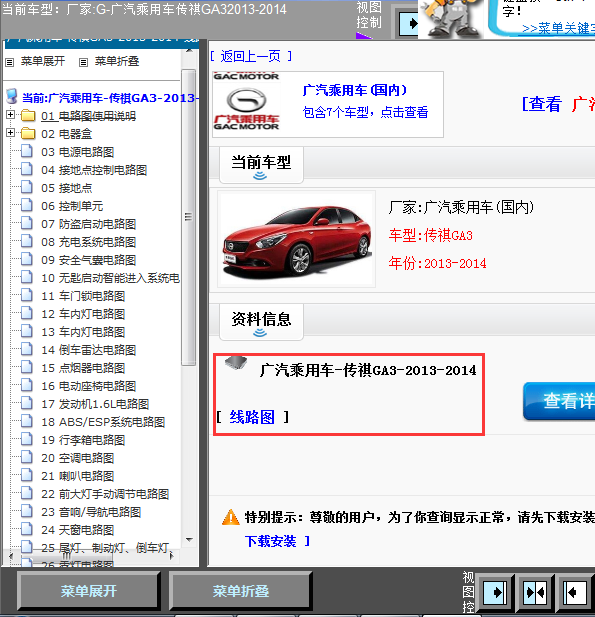
Task: Click sidebar scrollbar down arrow
Action: tap(189, 539)
